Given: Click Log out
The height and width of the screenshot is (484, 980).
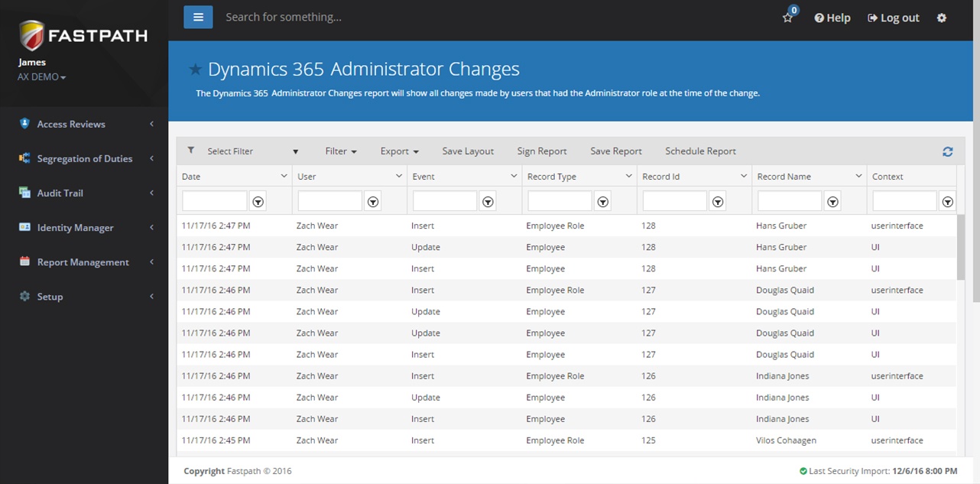Looking at the screenshot, I should 894,18.
